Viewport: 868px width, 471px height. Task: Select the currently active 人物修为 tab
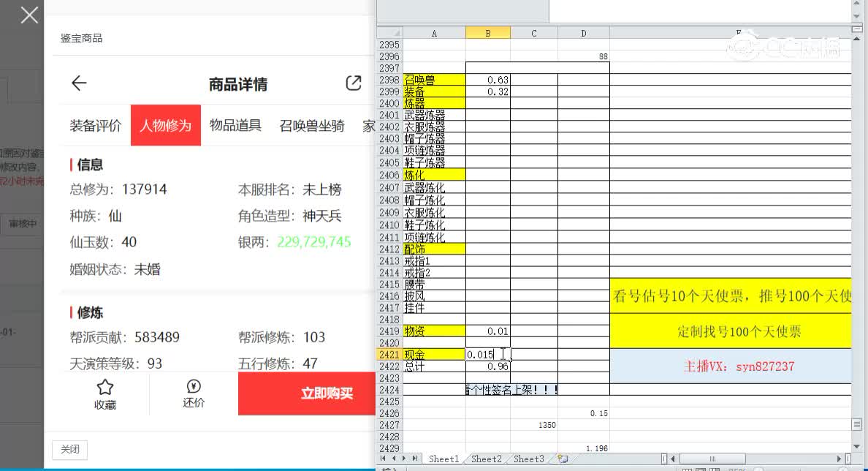(x=165, y=125)
